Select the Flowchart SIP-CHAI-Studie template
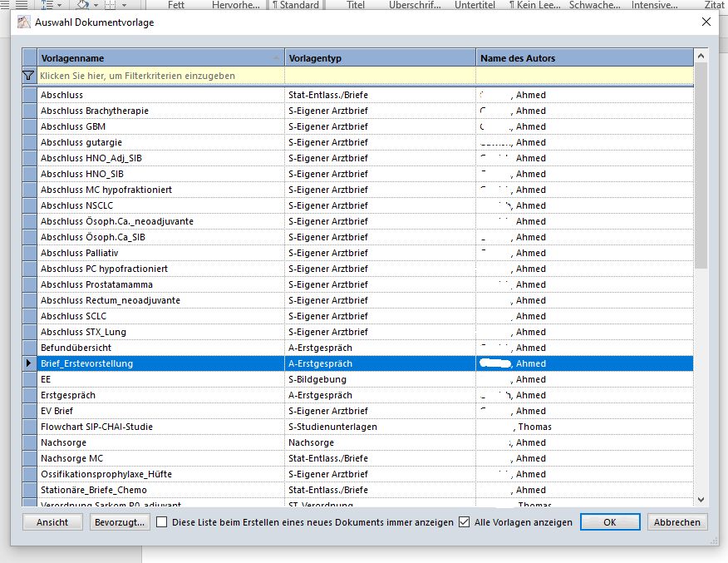The image size is (728, 563). 96,427
